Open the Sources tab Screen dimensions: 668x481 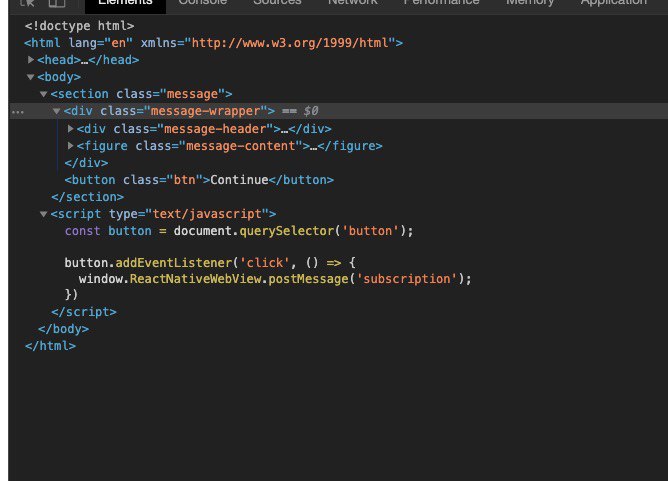277,3
